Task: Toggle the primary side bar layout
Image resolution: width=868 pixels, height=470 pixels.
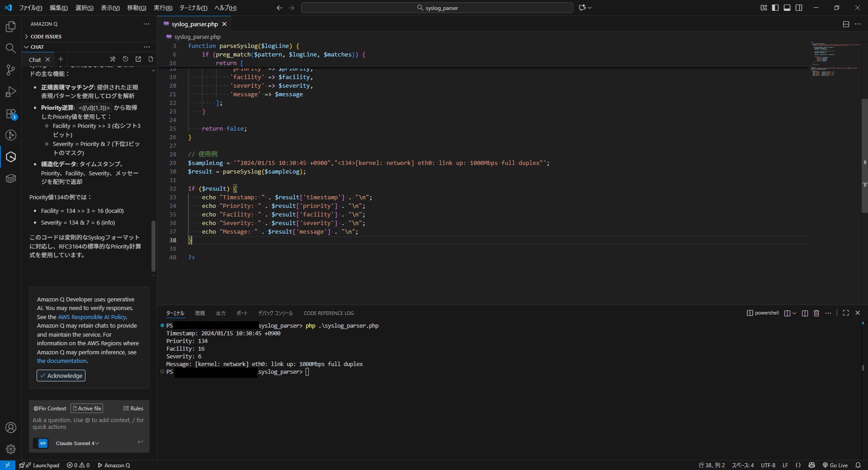Action: coord(775,8)
